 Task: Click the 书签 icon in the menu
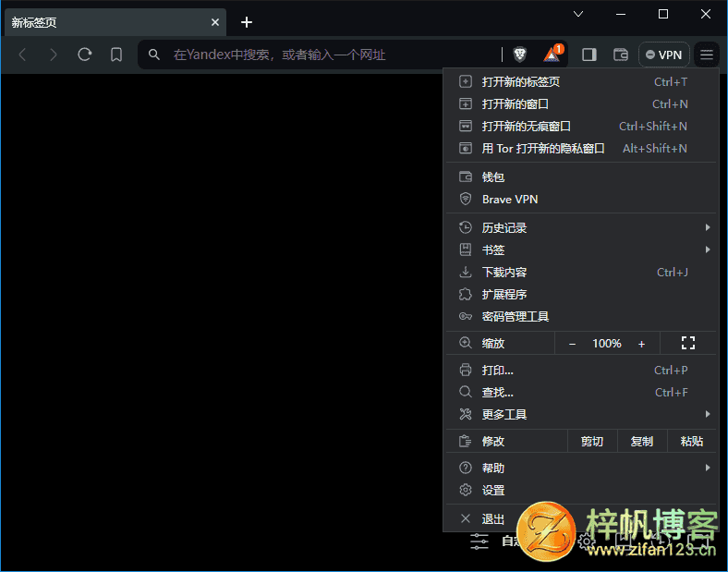coord(466,249)
